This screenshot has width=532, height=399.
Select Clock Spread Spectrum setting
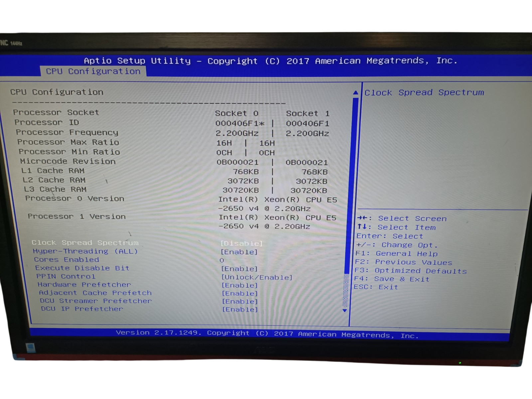(85, 243)
